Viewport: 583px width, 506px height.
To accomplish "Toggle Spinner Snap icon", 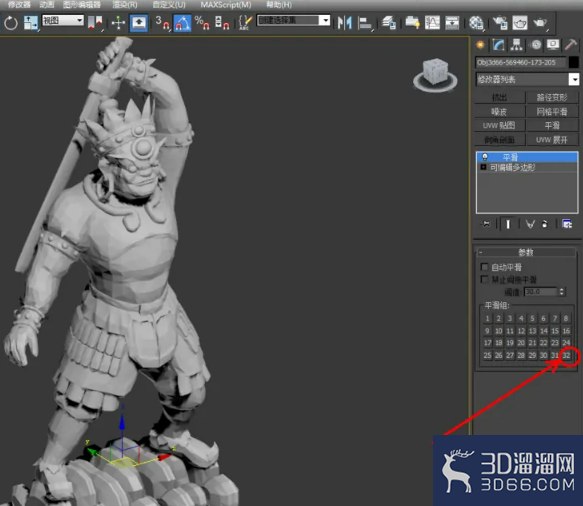I will point(222,23).
